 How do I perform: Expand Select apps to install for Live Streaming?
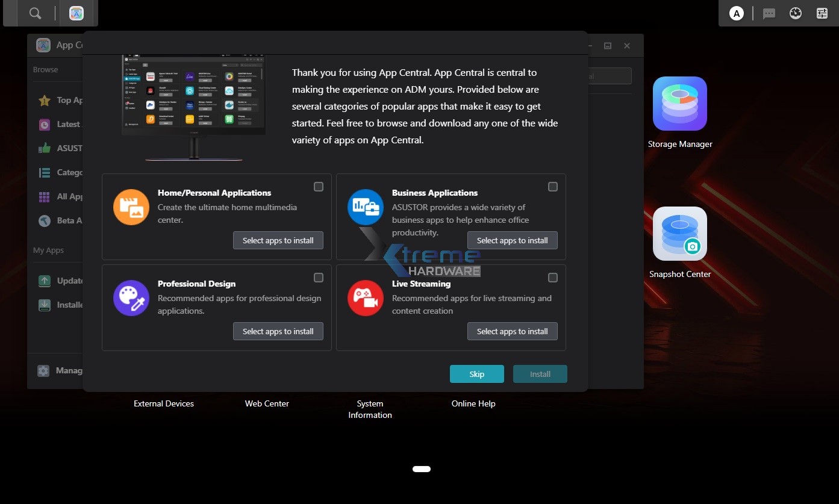pyautogui.click(x=513, y=331)
